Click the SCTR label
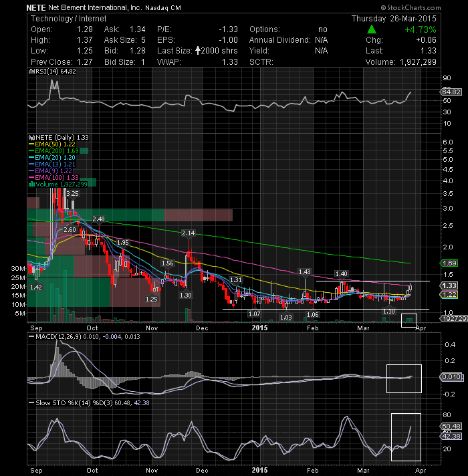468x476 pixels. click(261, 62)
